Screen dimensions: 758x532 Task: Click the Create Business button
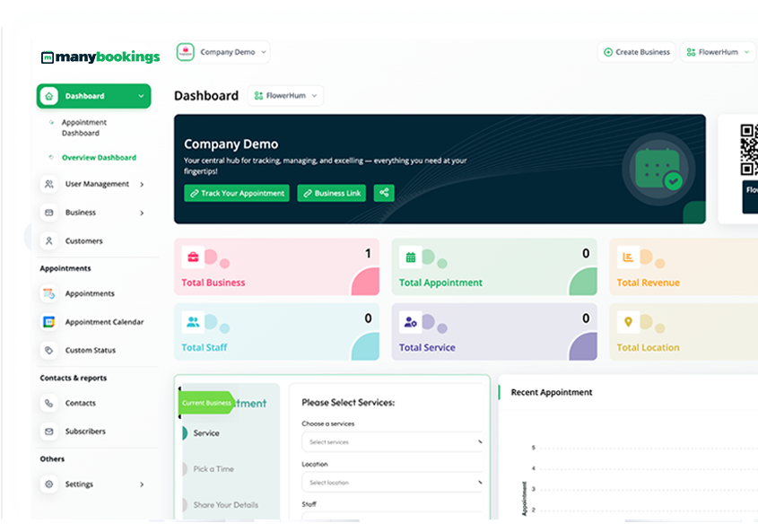[637, 52]
